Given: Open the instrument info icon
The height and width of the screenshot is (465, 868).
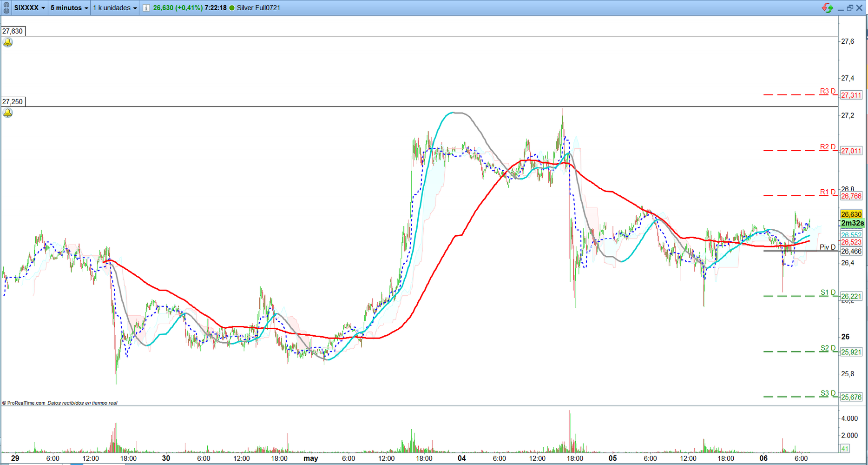Looking at the screenshot, I should [146, 8].
